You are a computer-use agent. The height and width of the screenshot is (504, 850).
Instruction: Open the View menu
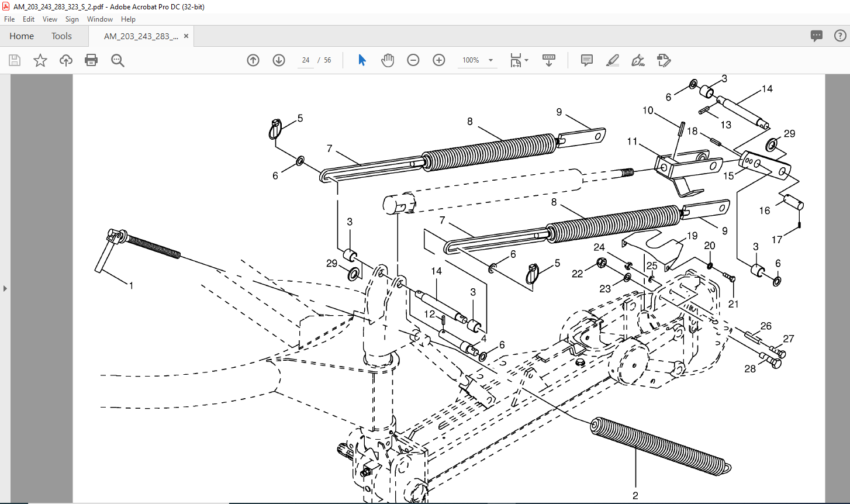50,19
